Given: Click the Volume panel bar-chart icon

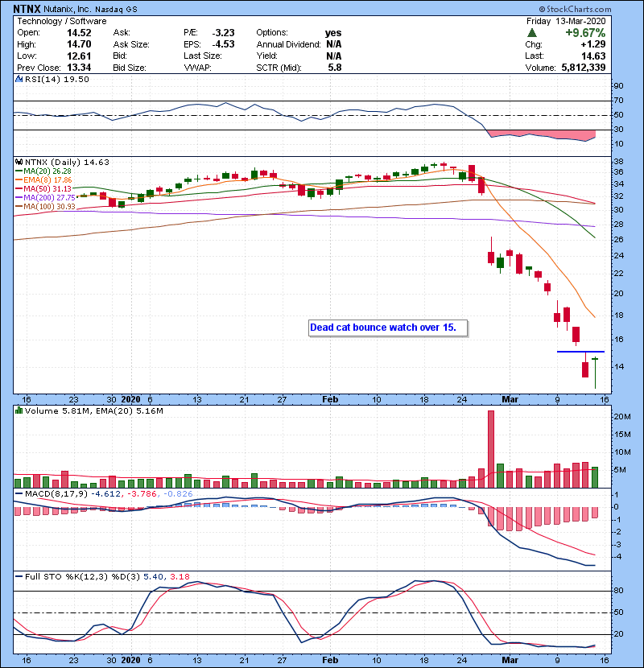Looking at the screenshot, I should tap(19, 411).
